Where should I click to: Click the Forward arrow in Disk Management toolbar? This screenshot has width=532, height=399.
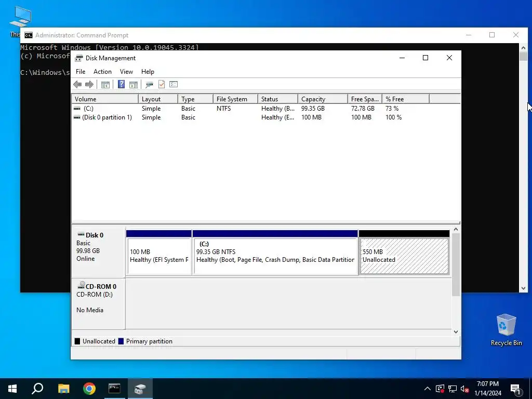click(x=89, y=85)
